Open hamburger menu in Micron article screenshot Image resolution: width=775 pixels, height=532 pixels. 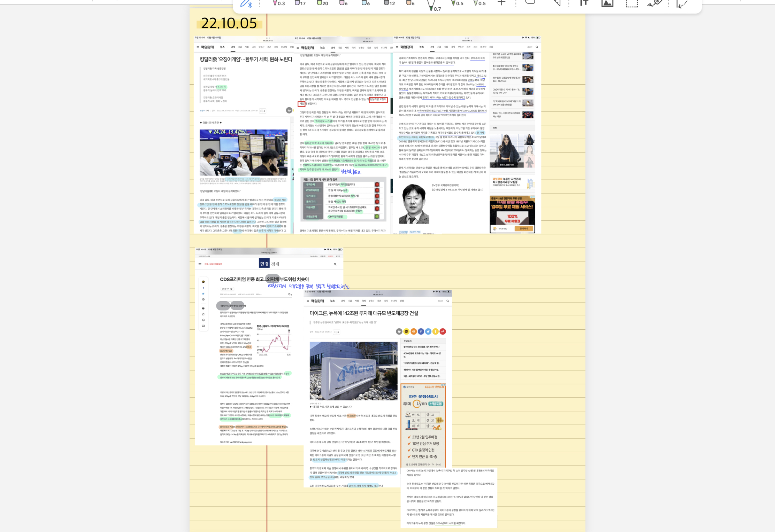coord(308,301)
